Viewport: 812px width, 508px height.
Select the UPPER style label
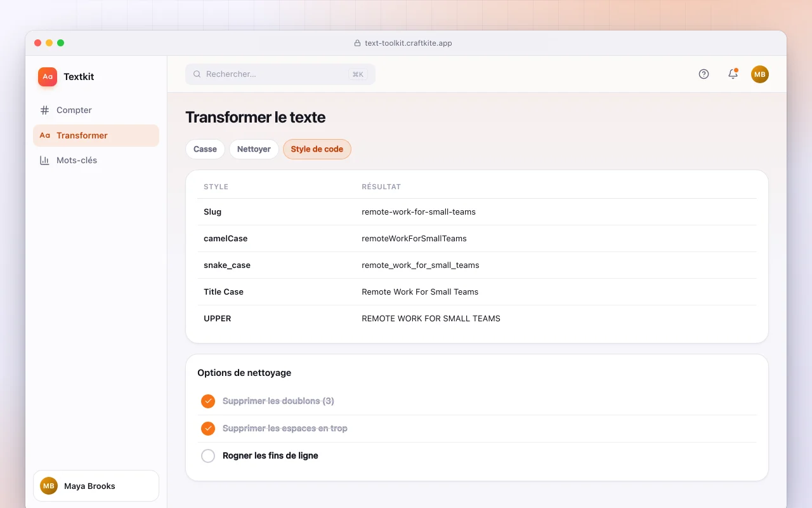point(218,318)
